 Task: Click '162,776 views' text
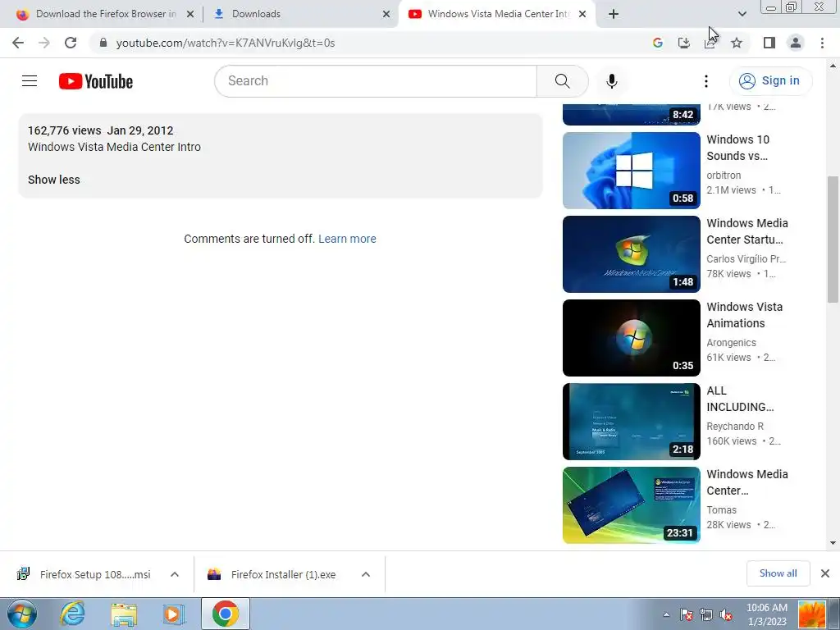(x=64, y=130)
